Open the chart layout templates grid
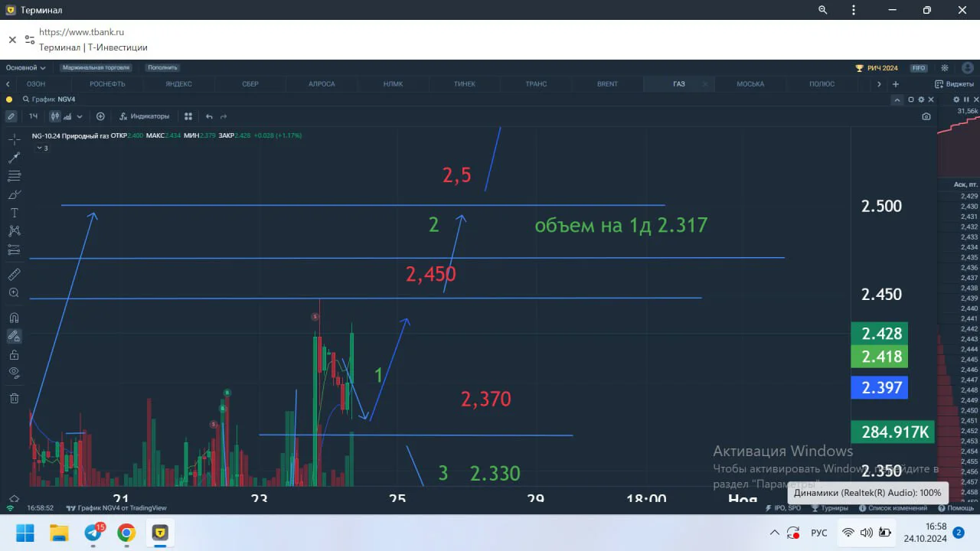This screenshot has width=980, height=551. [x=188, y=116]
